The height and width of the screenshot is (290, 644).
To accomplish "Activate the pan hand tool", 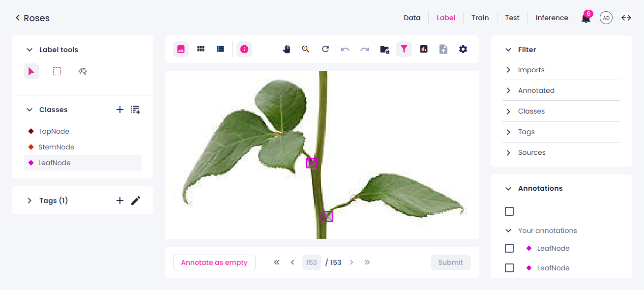I will pos(286,49).
